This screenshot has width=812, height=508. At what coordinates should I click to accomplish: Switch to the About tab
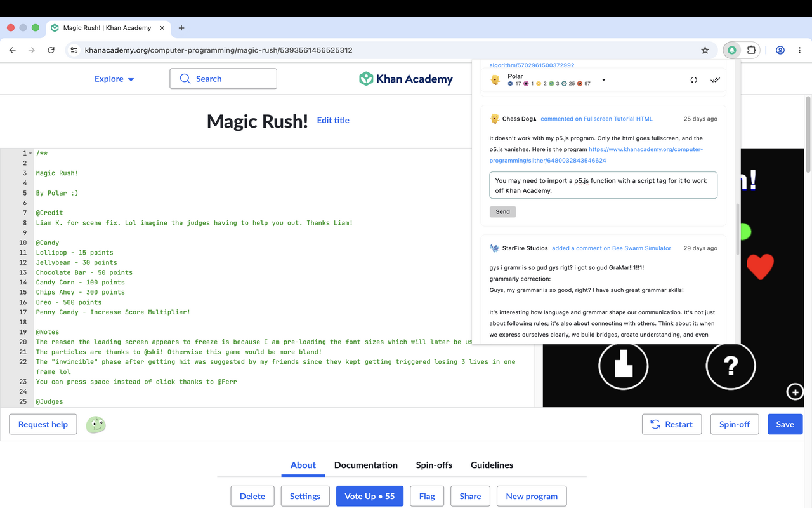click(x=303, y=465)
